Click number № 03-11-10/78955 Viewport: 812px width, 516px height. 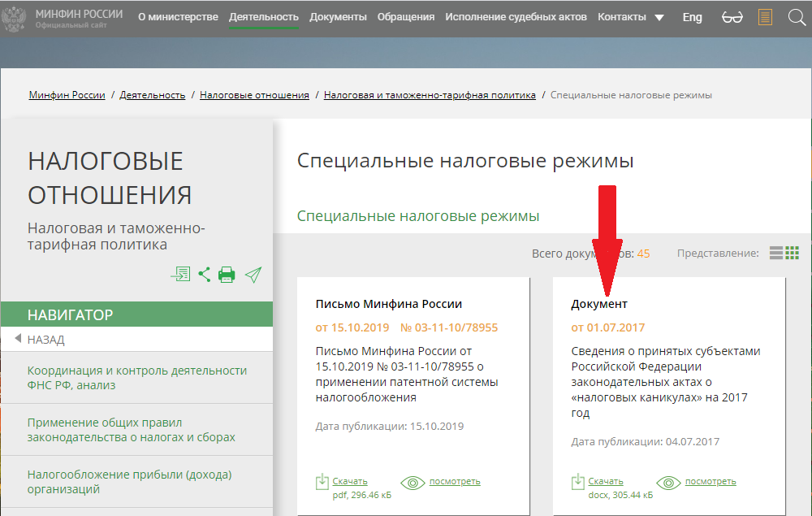[x=449, y=328]
